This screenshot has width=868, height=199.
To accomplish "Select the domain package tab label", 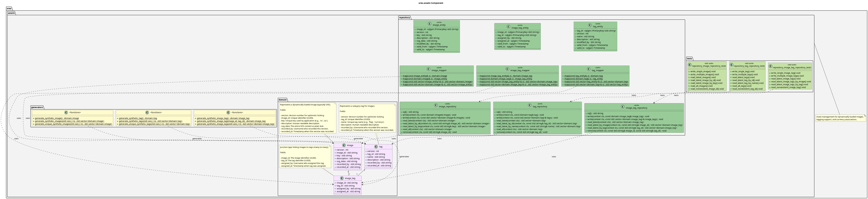I will 282,100.
